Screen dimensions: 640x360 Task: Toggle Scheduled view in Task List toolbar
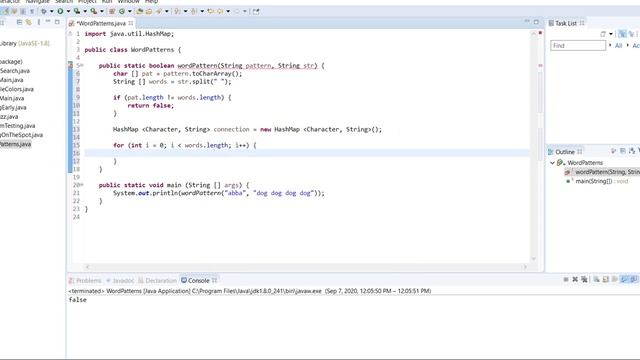(x=631, y=34)
